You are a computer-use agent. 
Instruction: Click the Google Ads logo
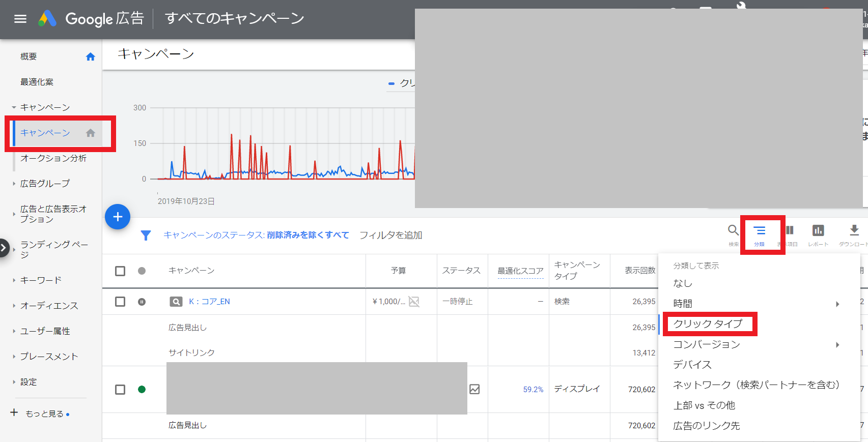click(x=47, y=19)
